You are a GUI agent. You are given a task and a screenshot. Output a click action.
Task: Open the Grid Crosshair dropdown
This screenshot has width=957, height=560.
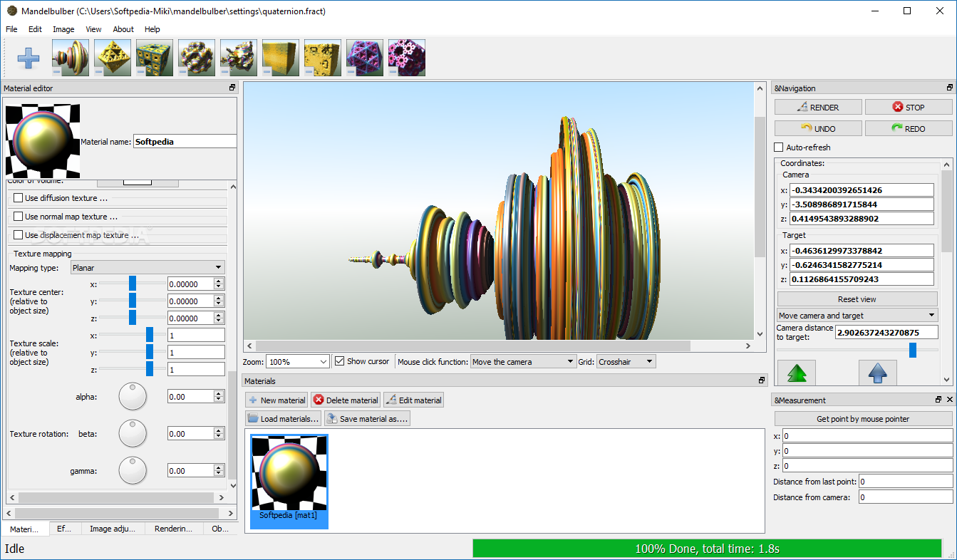pyautogui.click(x=626, y=362)
